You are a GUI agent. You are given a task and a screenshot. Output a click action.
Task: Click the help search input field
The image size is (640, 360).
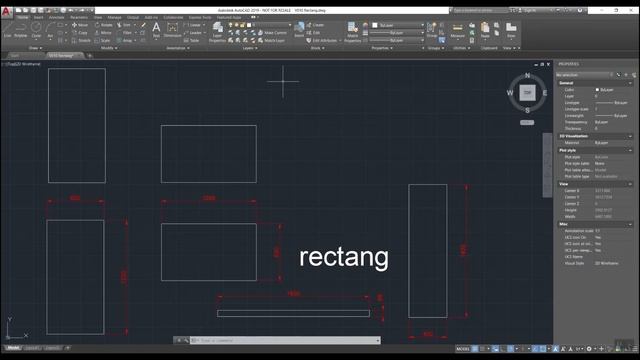(480, 10)
